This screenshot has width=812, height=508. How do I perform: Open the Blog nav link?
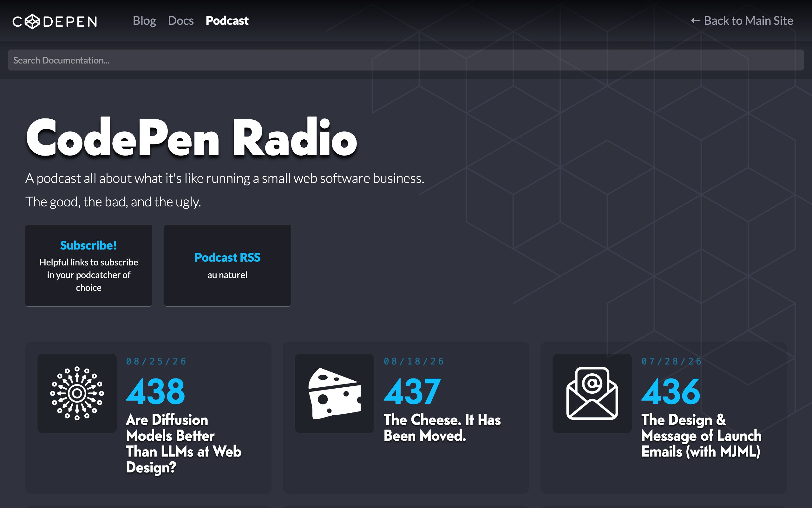(144, 21)
